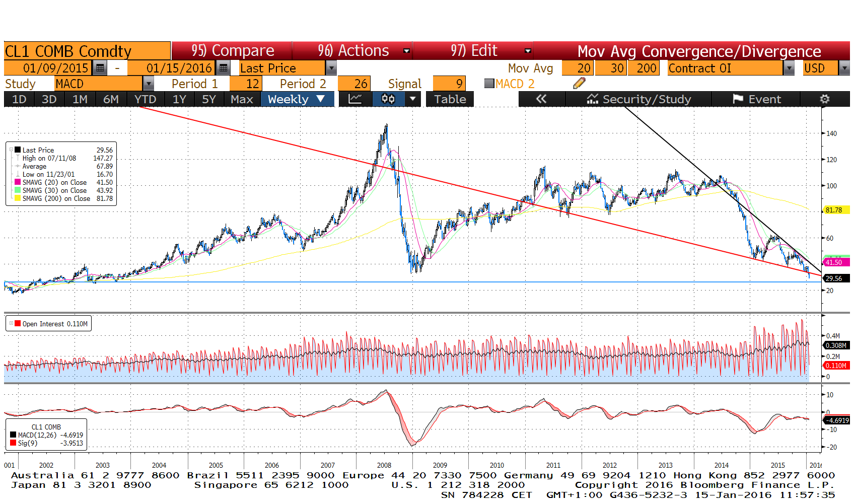This screenshot has width=854, height=504.
Task: Select the 1Y range tab
Action: point(179,99)
